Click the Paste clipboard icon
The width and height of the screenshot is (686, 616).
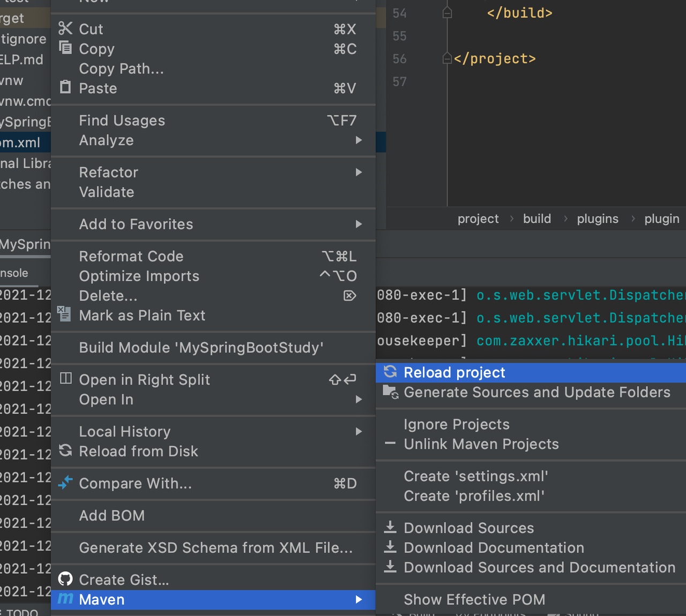65,87
